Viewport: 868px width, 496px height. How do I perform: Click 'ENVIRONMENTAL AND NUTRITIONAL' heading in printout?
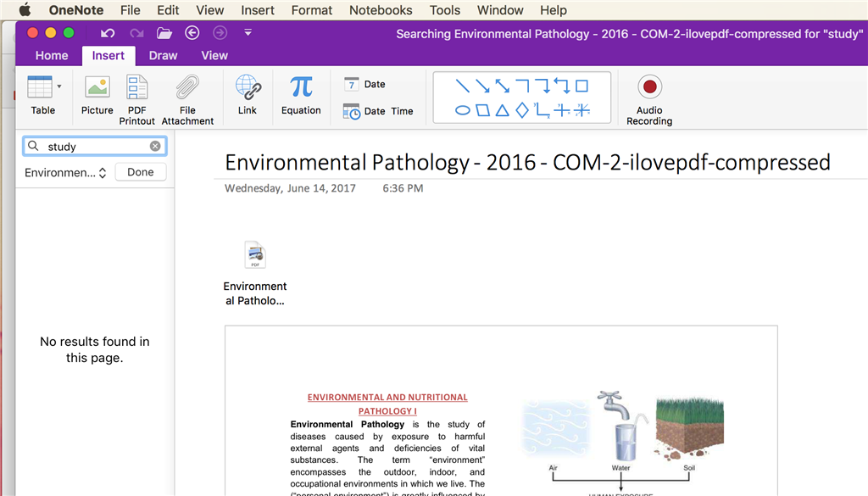tap(387, 398)
